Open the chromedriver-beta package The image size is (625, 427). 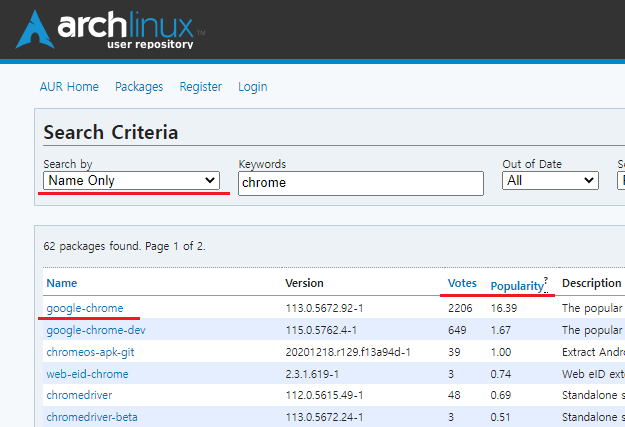92,417
